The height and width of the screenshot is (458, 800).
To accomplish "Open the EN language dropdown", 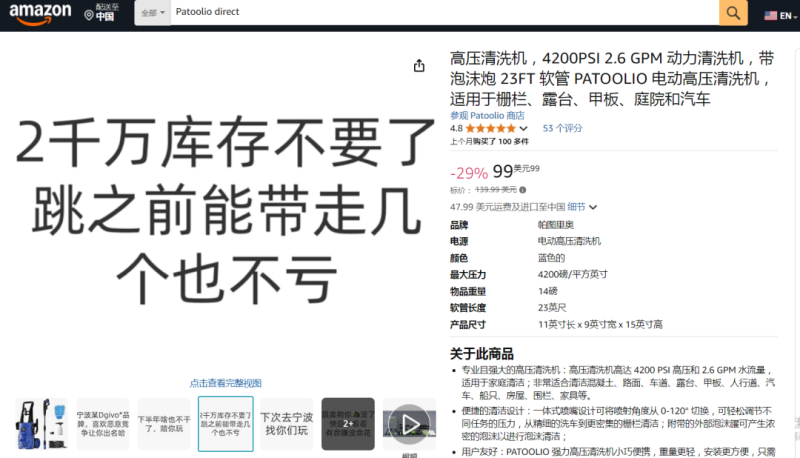I will [x=787, y=15].
